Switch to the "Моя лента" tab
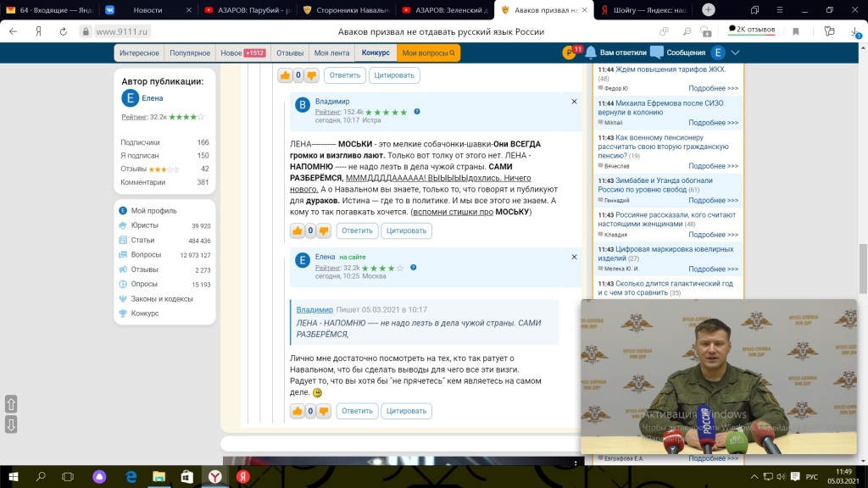 click(x=332, y=53)
